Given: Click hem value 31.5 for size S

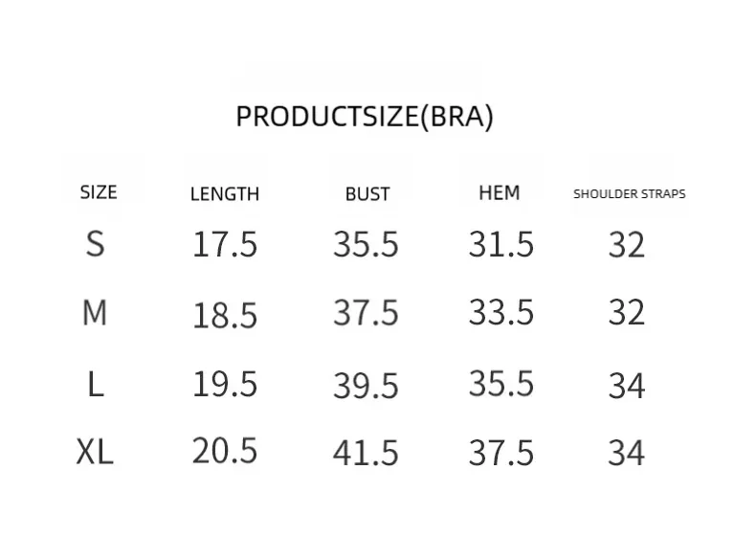Looking at the screenshot, I should pos(501,245).
